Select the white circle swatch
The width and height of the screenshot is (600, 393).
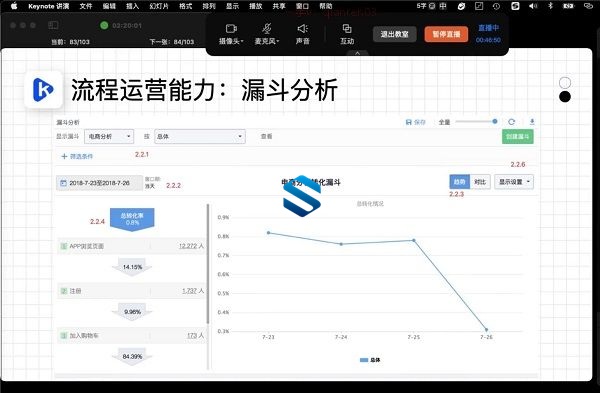565,83
